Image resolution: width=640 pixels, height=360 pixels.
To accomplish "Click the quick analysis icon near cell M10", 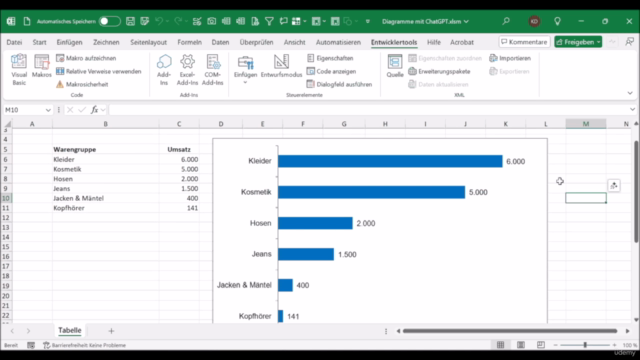I will pyautogui.click(x=613, y=186).
